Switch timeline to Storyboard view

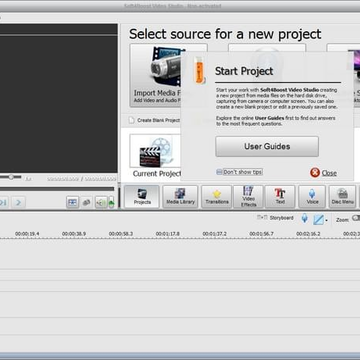coord(275,218)
